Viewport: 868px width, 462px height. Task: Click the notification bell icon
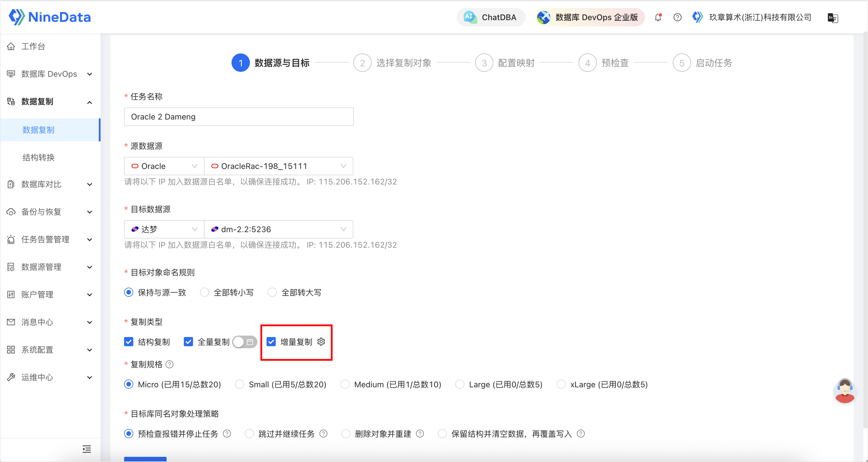658,17
